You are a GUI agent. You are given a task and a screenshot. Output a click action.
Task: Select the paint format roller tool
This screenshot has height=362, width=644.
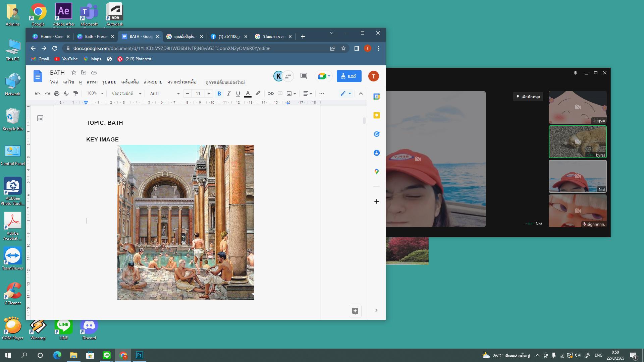(x=75, y=94)
